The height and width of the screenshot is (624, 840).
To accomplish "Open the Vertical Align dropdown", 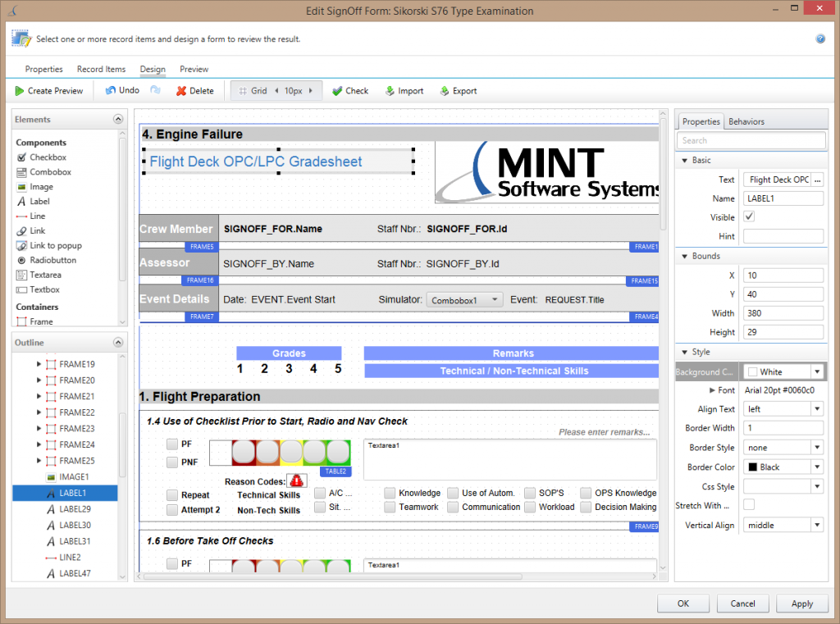I will coord(816,525).
